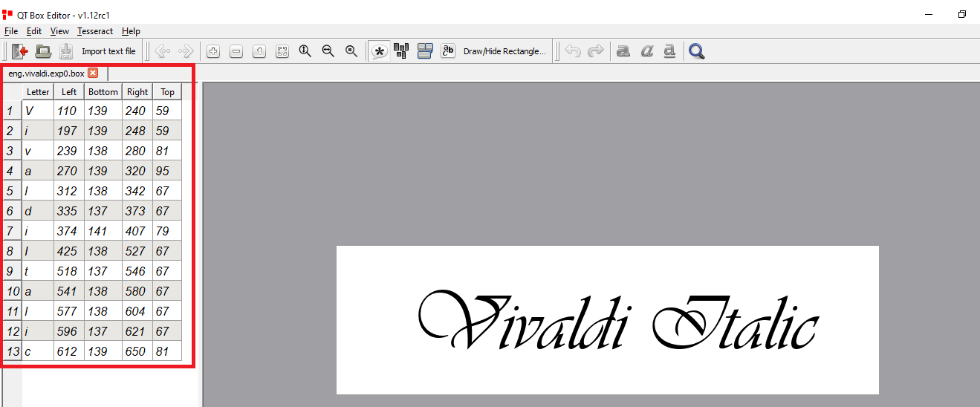Viewport: 980px width, 407px height.
Task: Click the open image icon with red arrow
Action: click(x=20, y=51)
